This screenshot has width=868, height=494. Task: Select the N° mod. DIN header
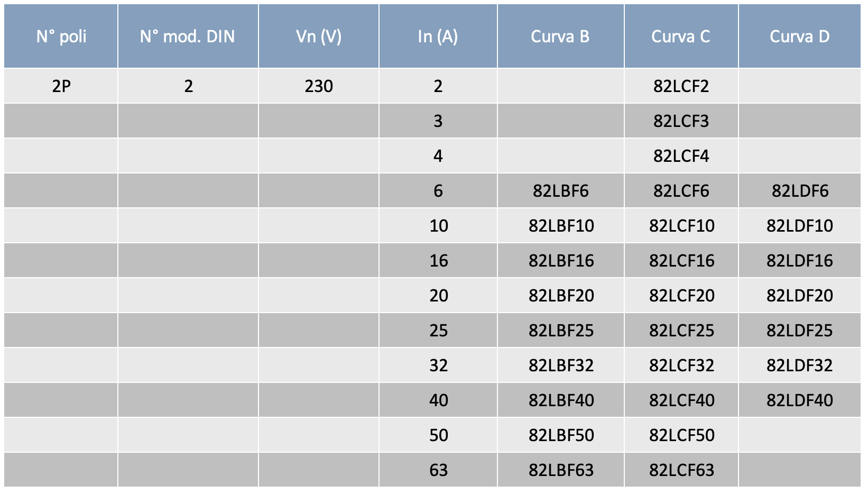(188, 36)
